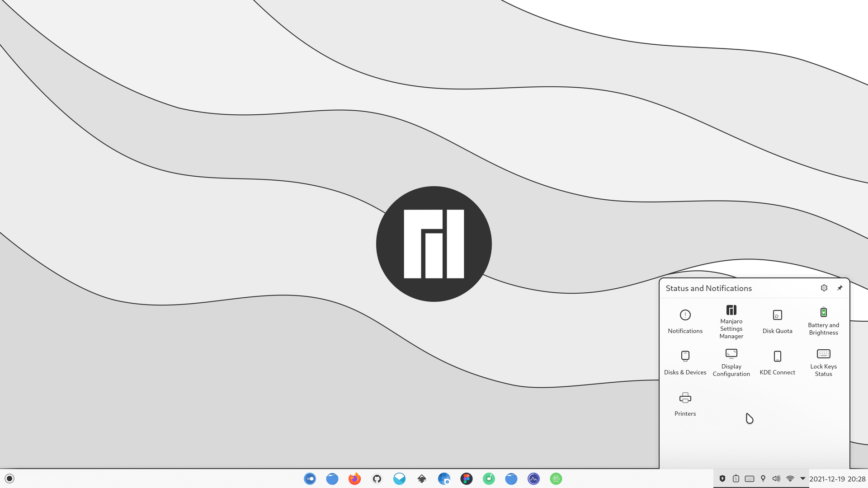Configure system tray via the gear icon
868x488 pixels.
tap(824, 288)
